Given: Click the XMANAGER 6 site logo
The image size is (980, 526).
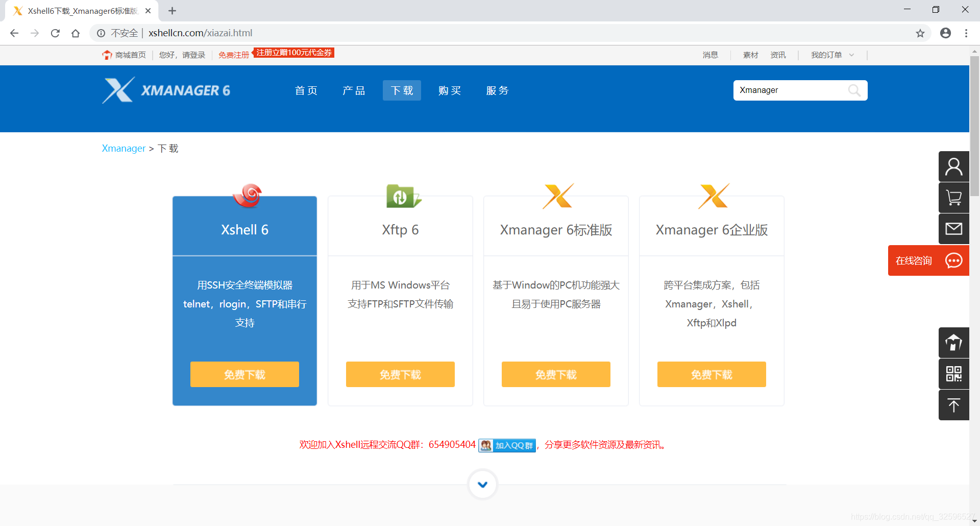Looking at the screenshot, I should pyautogui.click(x=166, y=90).
